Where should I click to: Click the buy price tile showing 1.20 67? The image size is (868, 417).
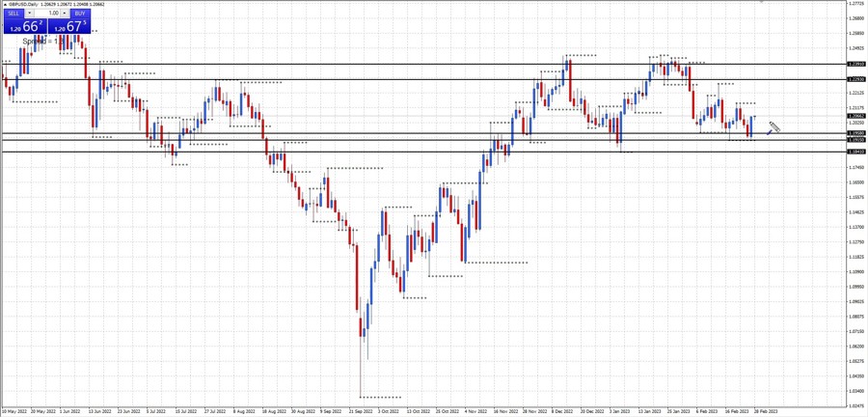[69, 27]
